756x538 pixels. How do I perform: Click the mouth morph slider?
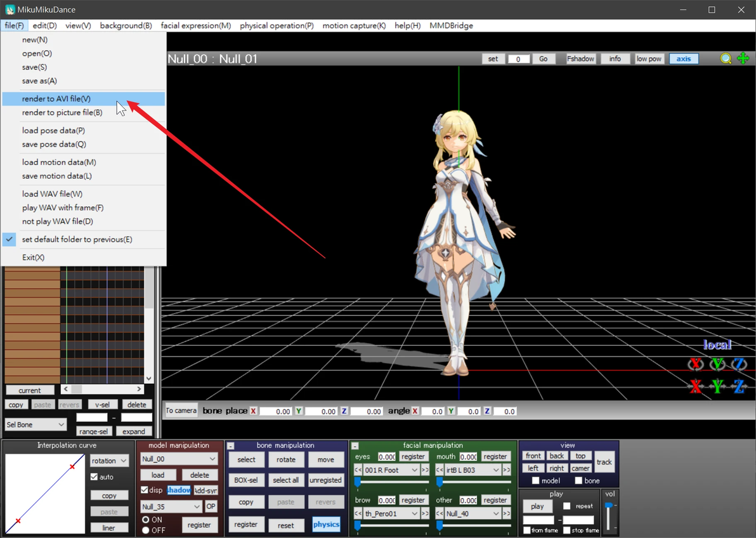(x=474, y=482)
